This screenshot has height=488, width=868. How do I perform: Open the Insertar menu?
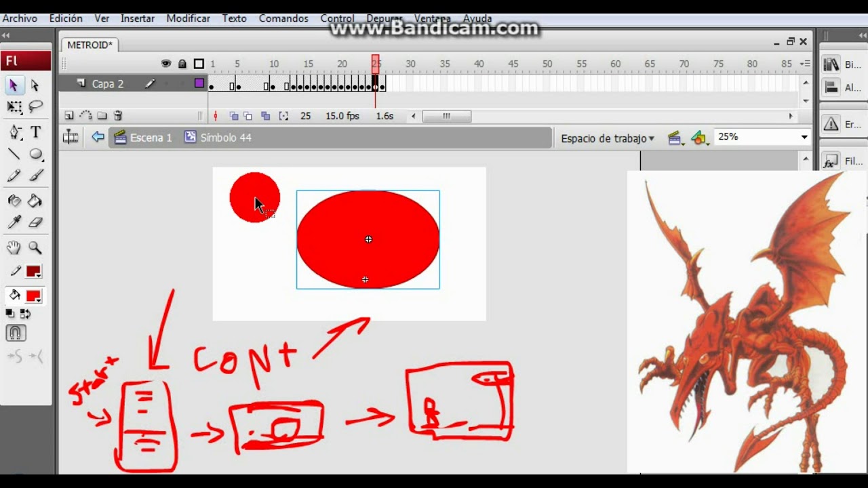point(138,18)
